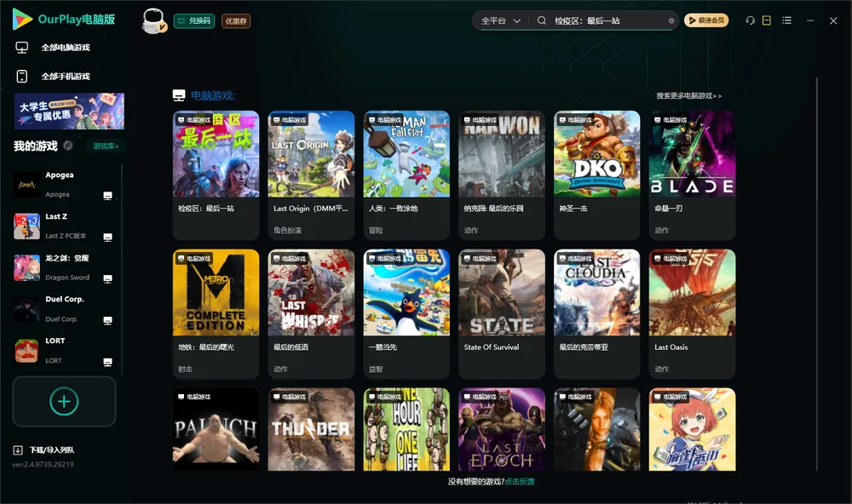This screenshot has height=504, width=852.
Task: Select the 人类：一败涂地 game card
Action: 406,175
